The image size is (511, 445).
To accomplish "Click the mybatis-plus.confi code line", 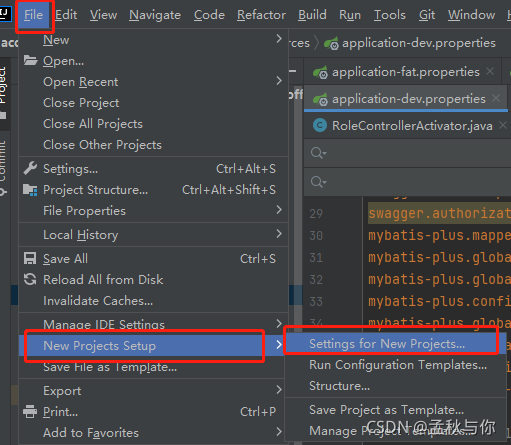I will point(439,302).
